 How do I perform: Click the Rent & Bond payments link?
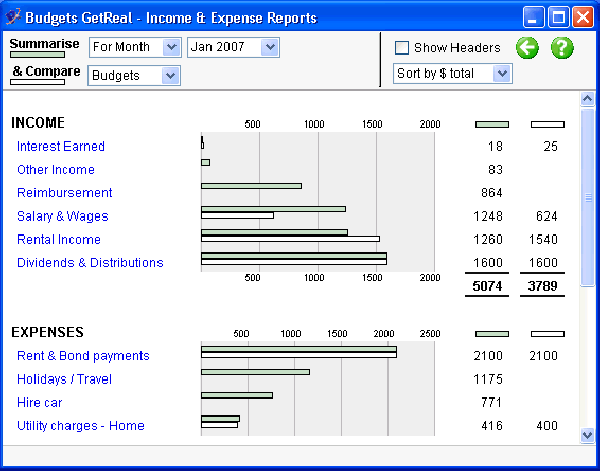click(83, 356)
